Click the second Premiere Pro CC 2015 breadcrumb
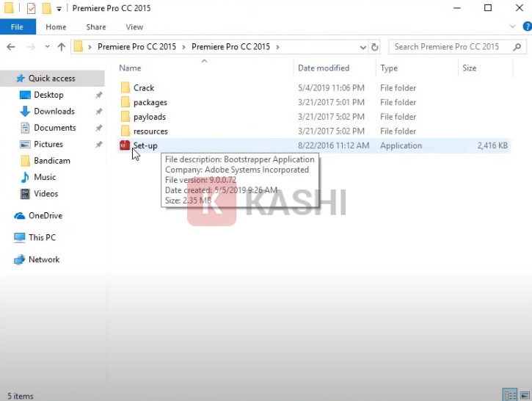The image size is (532, 401). [x=230, y=47]
